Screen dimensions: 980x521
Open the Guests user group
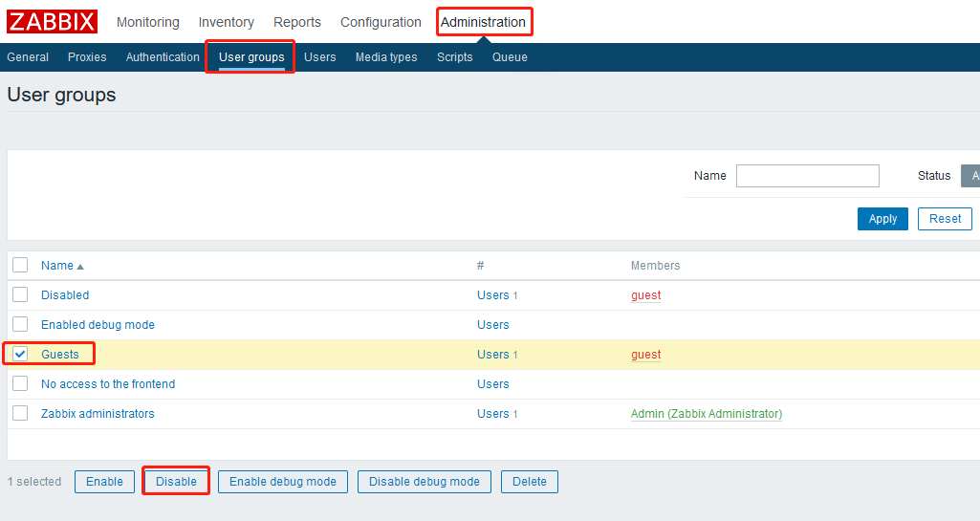point(60,355)
